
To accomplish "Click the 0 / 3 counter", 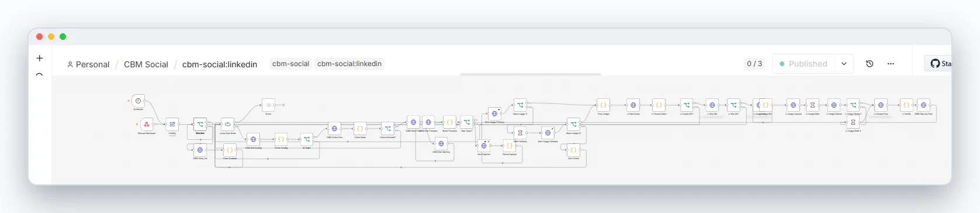I will point(754,64).
